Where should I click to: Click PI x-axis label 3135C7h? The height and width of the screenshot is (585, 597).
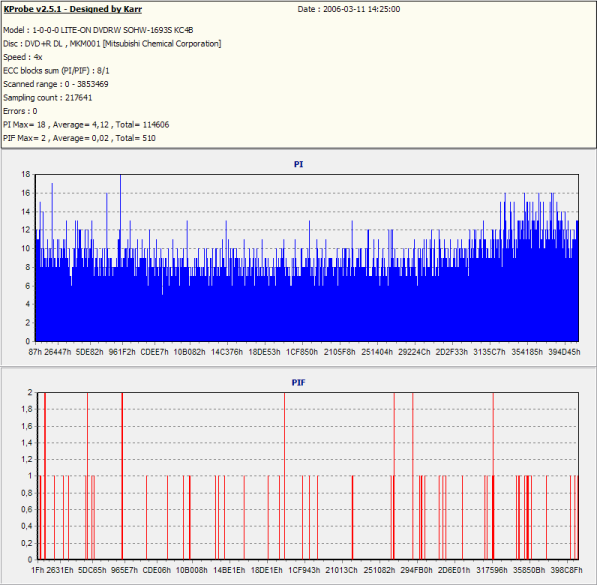(x=489, y=352)
